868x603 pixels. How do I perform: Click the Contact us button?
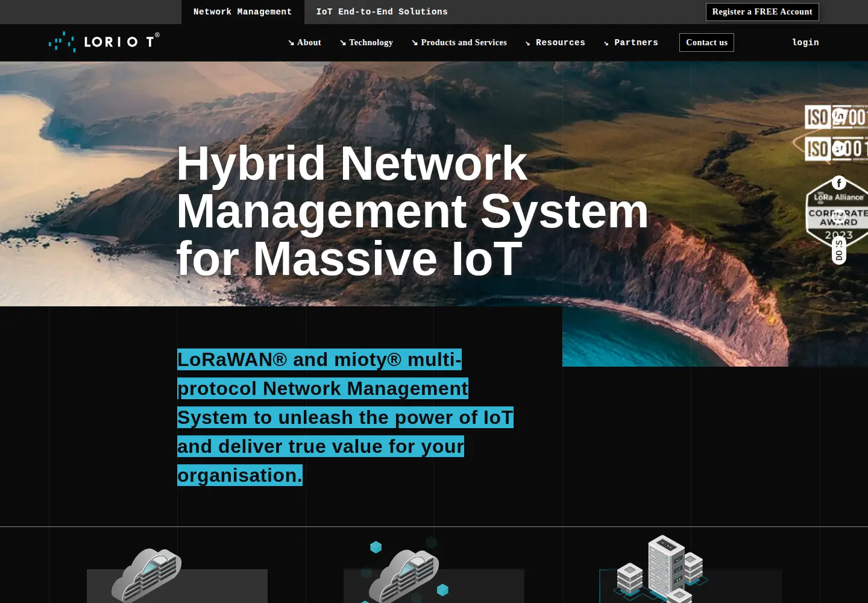pos(706,42)
